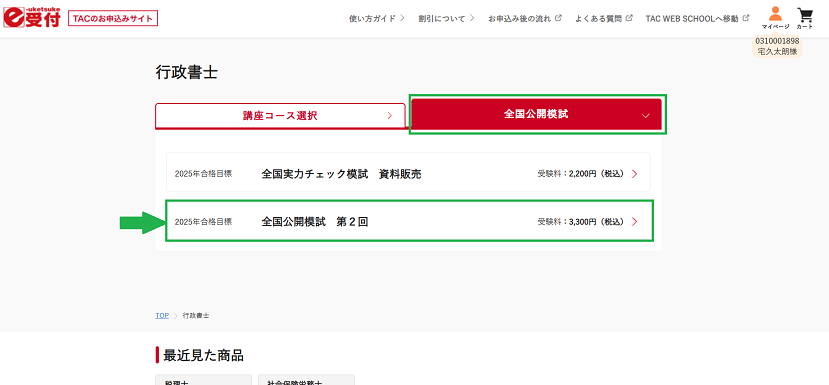This screenshot has width=829, height=385.
Task: Open 全国実力チェック模試 資料販売 row
Action: pos(408,172)
